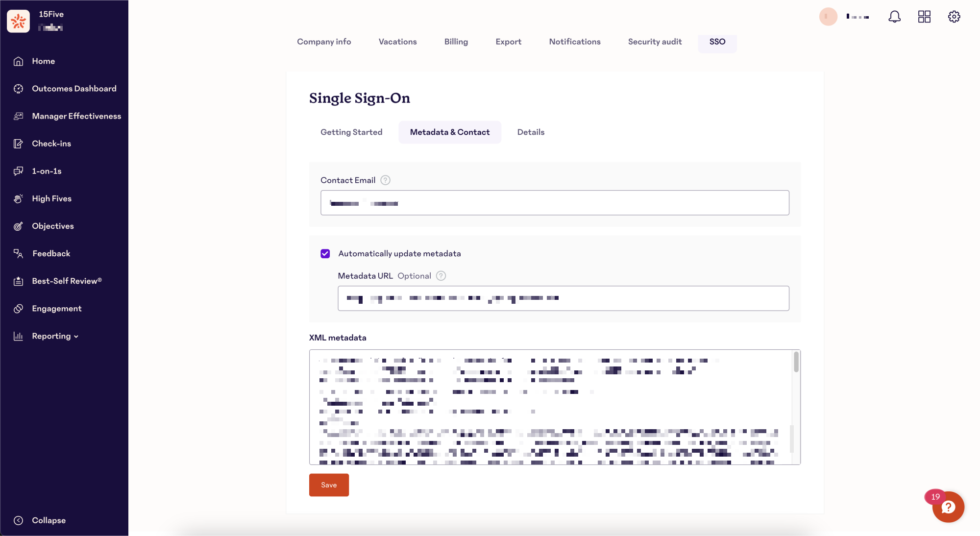Select the Getting Started tab
Viewport: 980px width, 536px height.
[x=351, y=132]
